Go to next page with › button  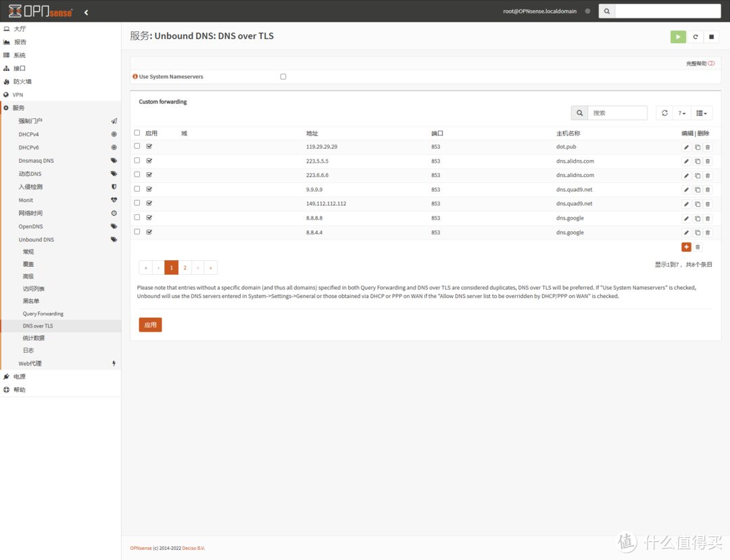click(198, 268)
